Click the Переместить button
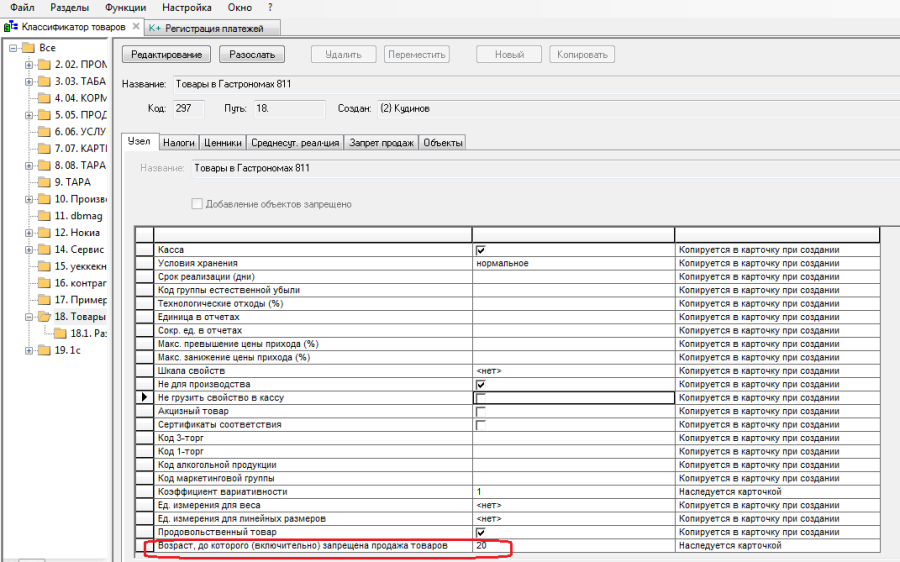 click(417, 55)
